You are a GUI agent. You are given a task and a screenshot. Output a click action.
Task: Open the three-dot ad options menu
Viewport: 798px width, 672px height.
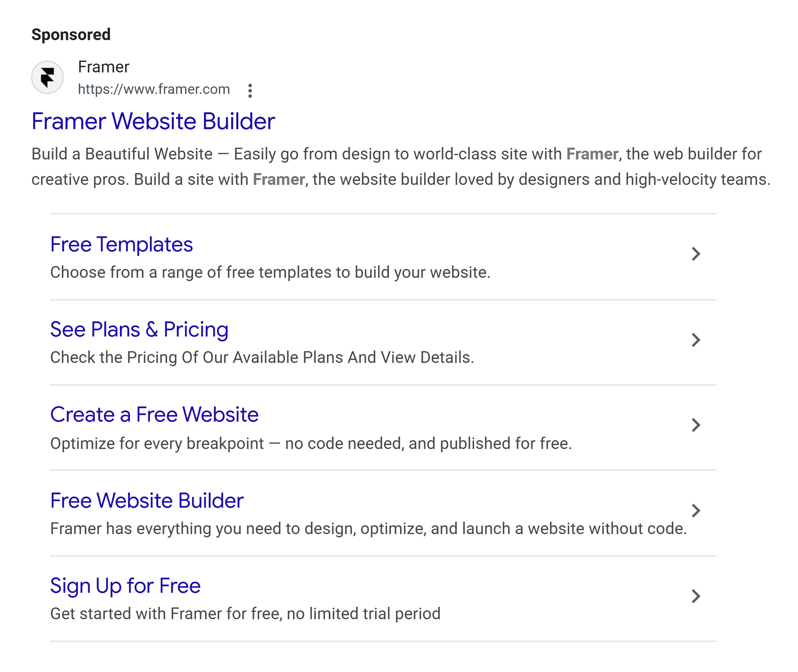coord(250,91)
